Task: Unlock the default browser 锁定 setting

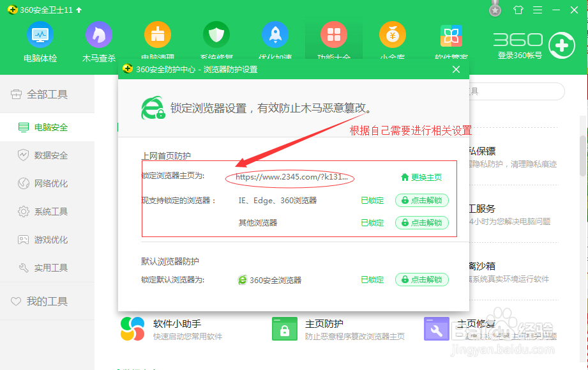Action: point(422,279)
